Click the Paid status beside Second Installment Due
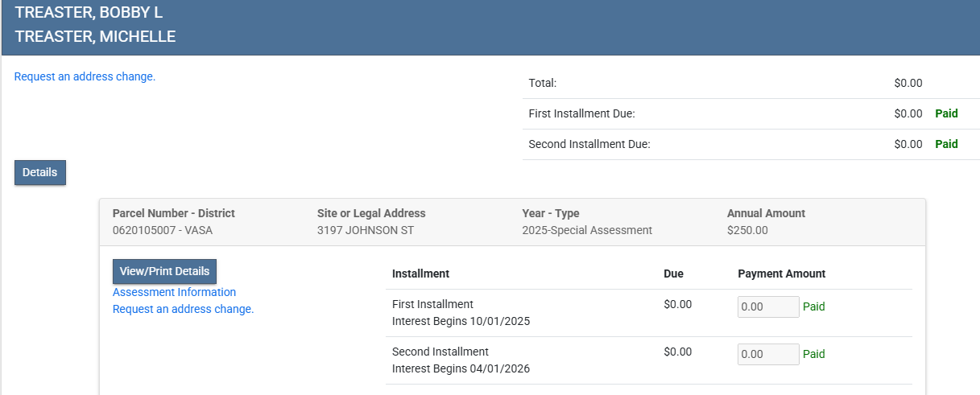Viewport: 980px width, 395px height. pyautogui.click(x=946, y=145)
